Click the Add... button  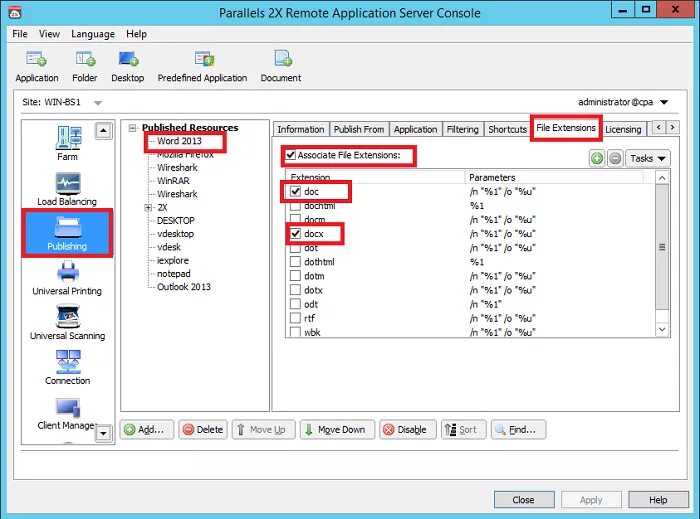click(146, 429)
